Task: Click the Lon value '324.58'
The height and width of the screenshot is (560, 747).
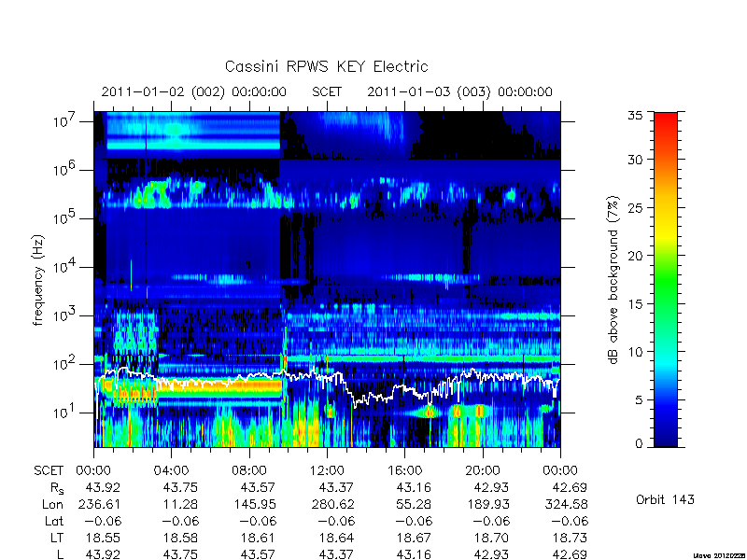Action: click(566, 504)
